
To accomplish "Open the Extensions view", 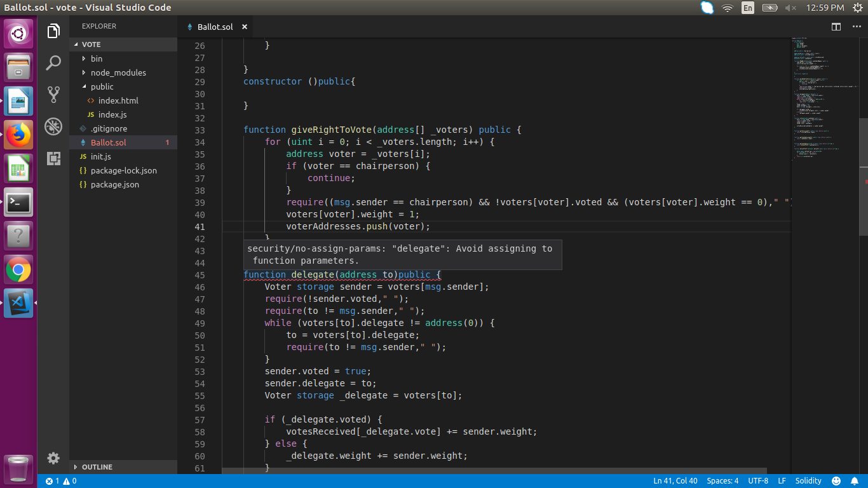I will click(53, 158).
